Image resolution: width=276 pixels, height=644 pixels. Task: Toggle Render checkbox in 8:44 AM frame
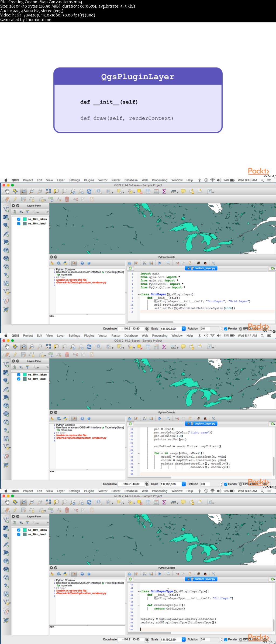point(226,484)
